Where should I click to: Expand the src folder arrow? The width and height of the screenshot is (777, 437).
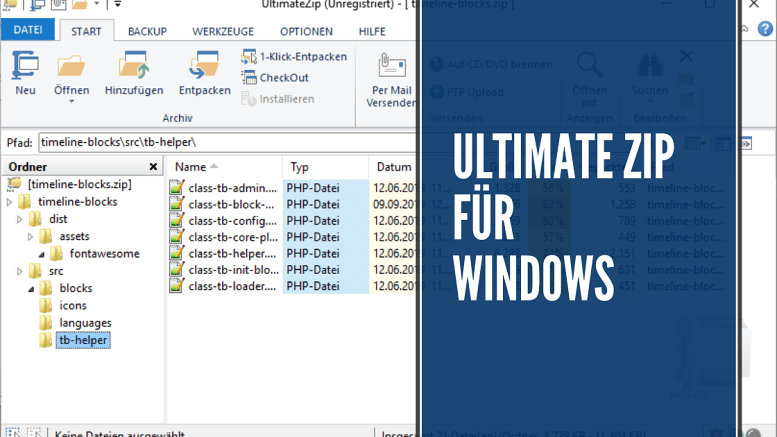19,272
